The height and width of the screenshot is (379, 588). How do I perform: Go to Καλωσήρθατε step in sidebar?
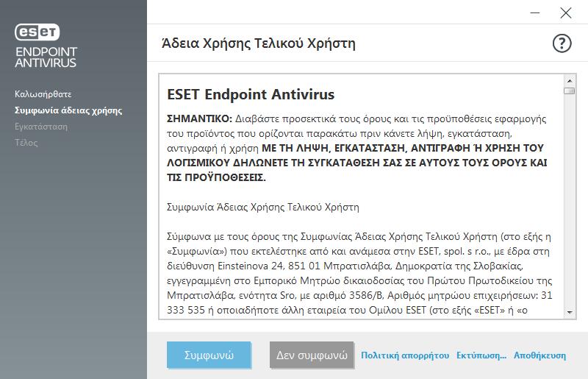coord(43,94)
